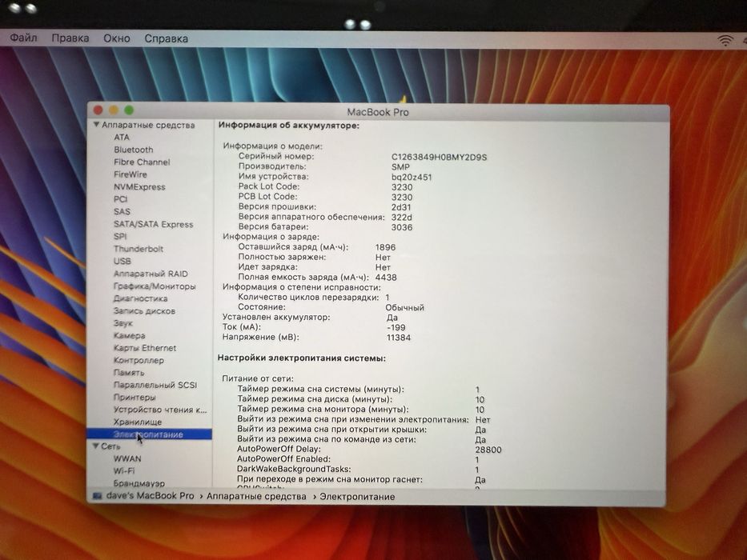This screenshot has width=747, height=560.
Task: Click hardware version value 322d
Action: 402,217
